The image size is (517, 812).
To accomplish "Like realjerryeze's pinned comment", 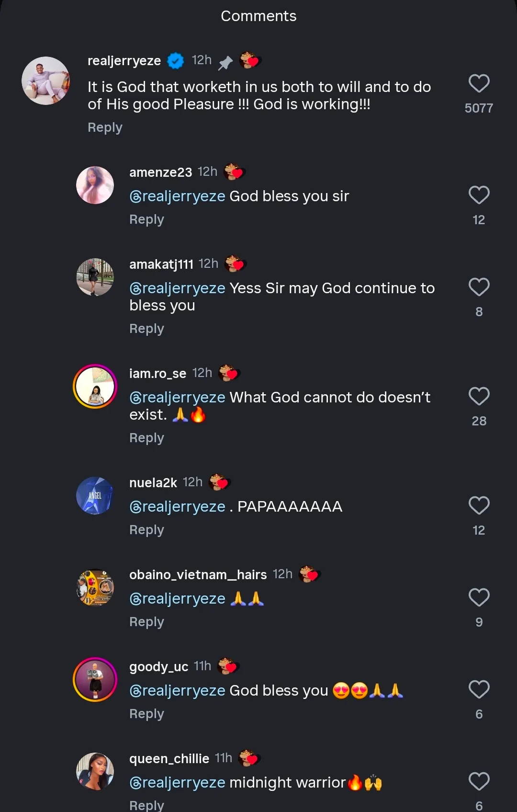I will pyautogui.click(x=479, y=84).
